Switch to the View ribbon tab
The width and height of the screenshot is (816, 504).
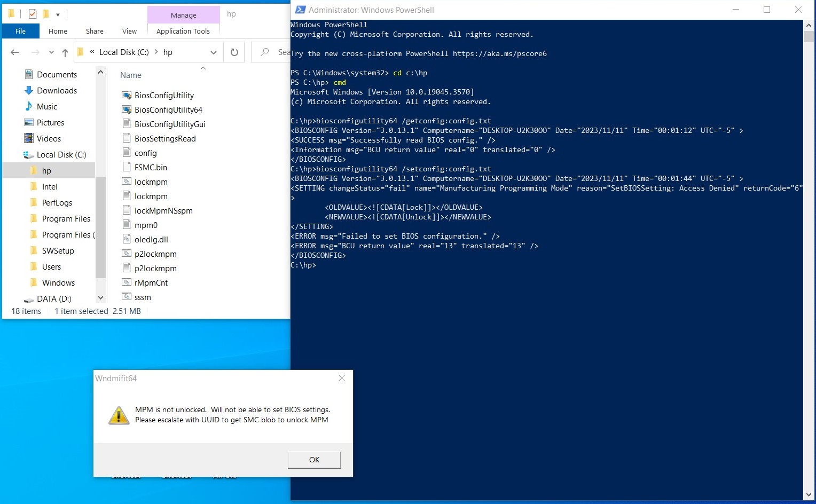(129, 31)
